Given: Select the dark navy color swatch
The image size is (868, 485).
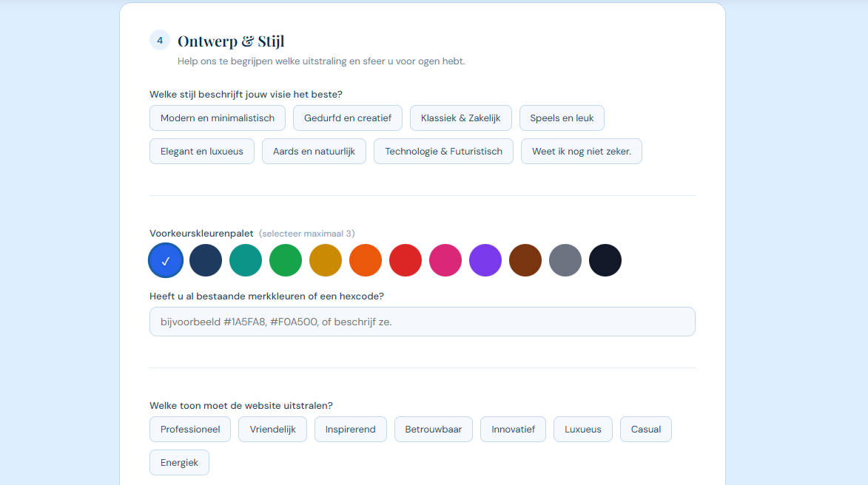Looking at the screenshot, I should point(206,260).
